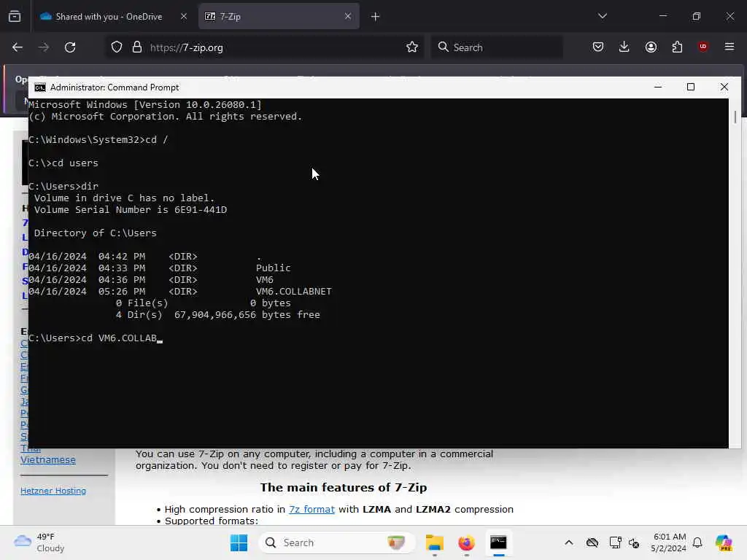Maximize the Command Prompt window
Viewport: 747px width, 560px height.
pyautogui.click(x=691, y=87)
